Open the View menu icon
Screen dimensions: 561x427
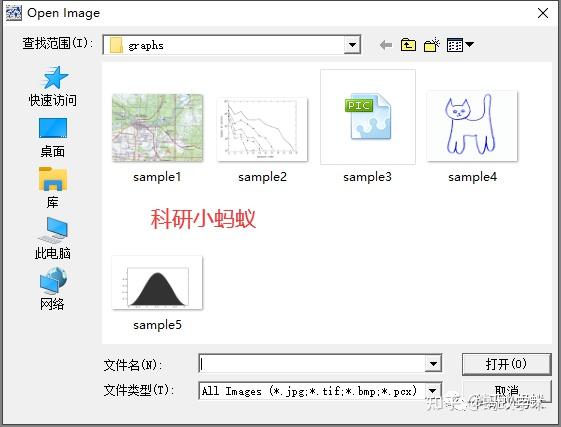click(x=460, y=45)
